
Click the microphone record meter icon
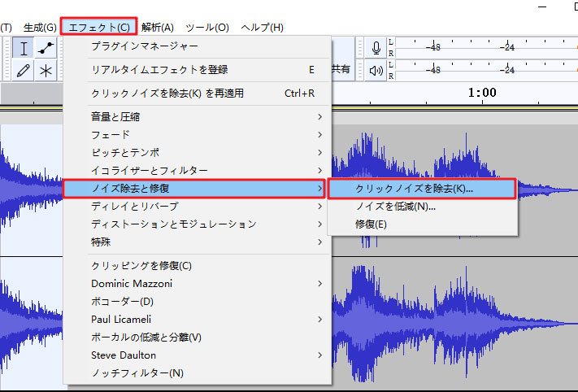coord(376,48)
